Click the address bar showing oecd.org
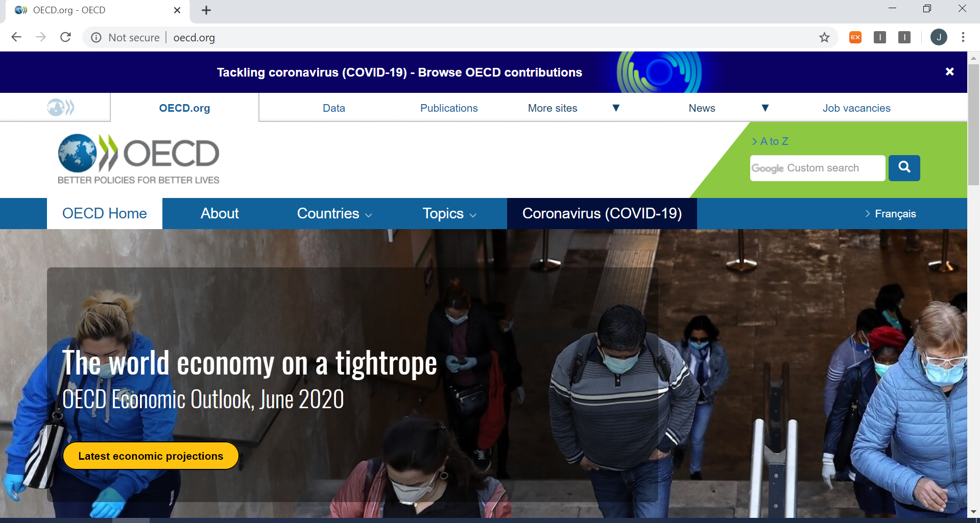This screenshot has width=980, height=523. [x=460, y=37]
